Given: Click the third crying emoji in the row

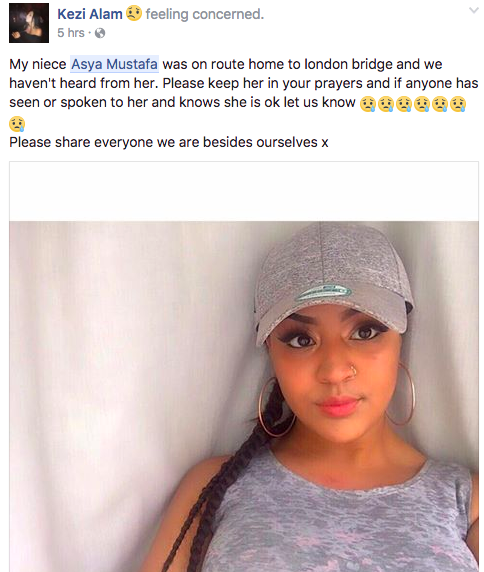Looking at the screenshot, I should [x=404, y=104].
